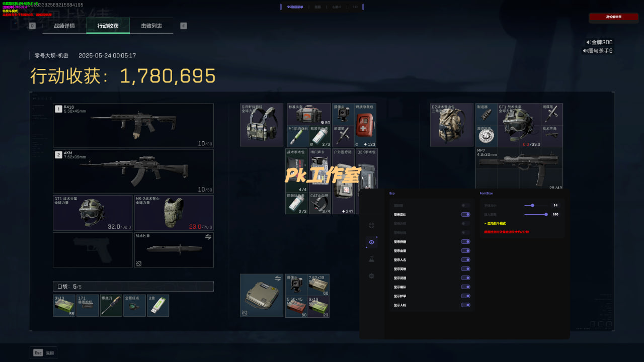
Task: Open the aim crosshair section in overlay sidebar
Action: [x=371, y=225]
